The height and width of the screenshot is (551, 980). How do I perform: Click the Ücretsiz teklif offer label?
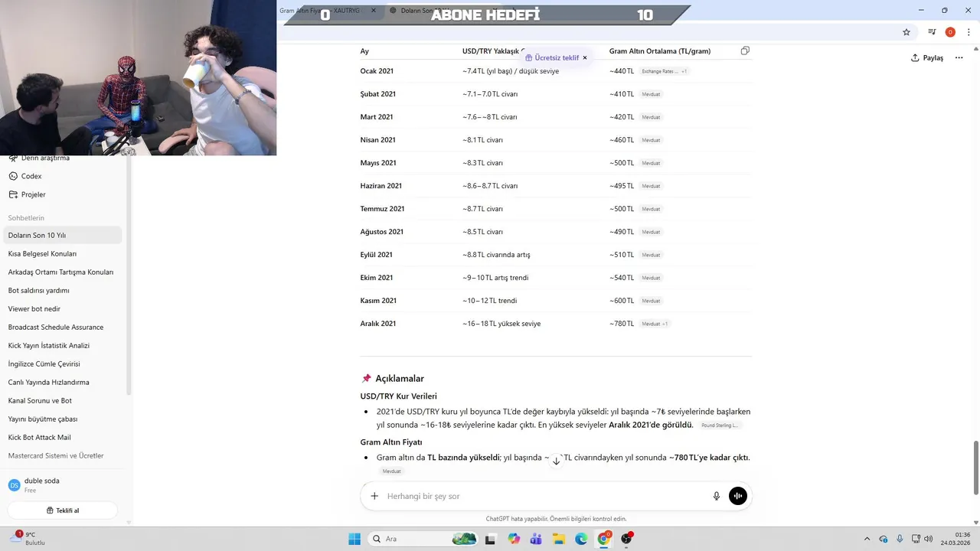coord(552,57)
